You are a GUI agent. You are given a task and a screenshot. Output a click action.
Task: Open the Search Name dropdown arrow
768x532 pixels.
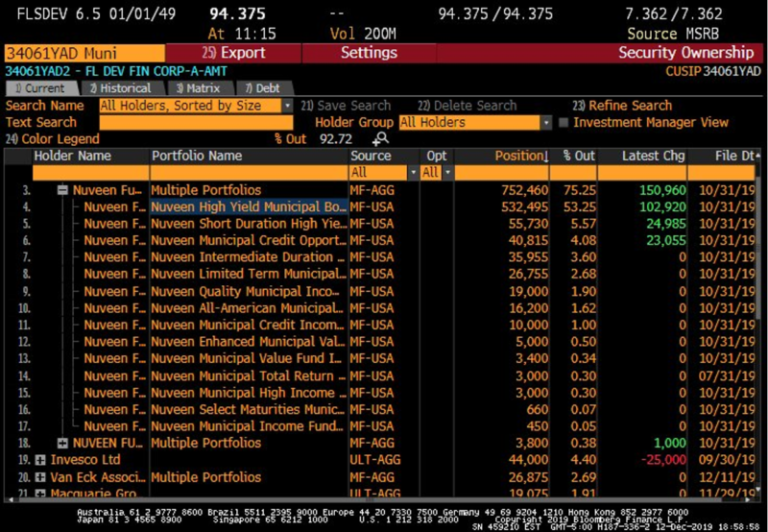coord(288,106)
